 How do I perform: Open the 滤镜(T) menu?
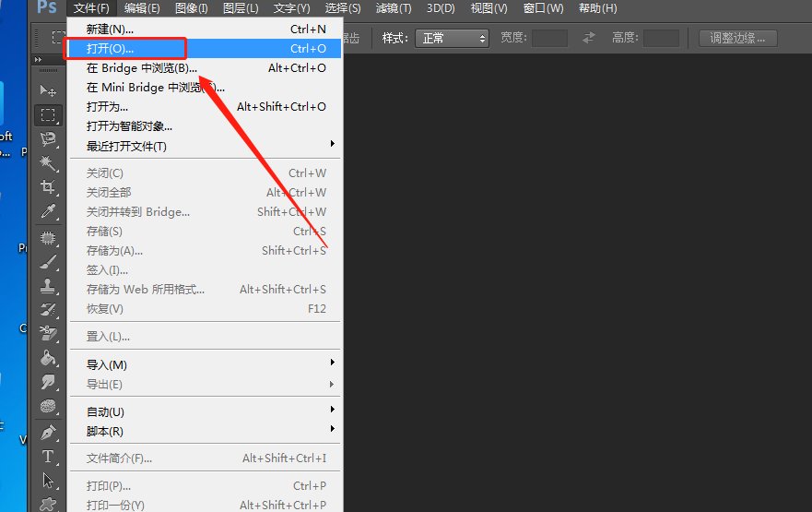tap(394, 8)
